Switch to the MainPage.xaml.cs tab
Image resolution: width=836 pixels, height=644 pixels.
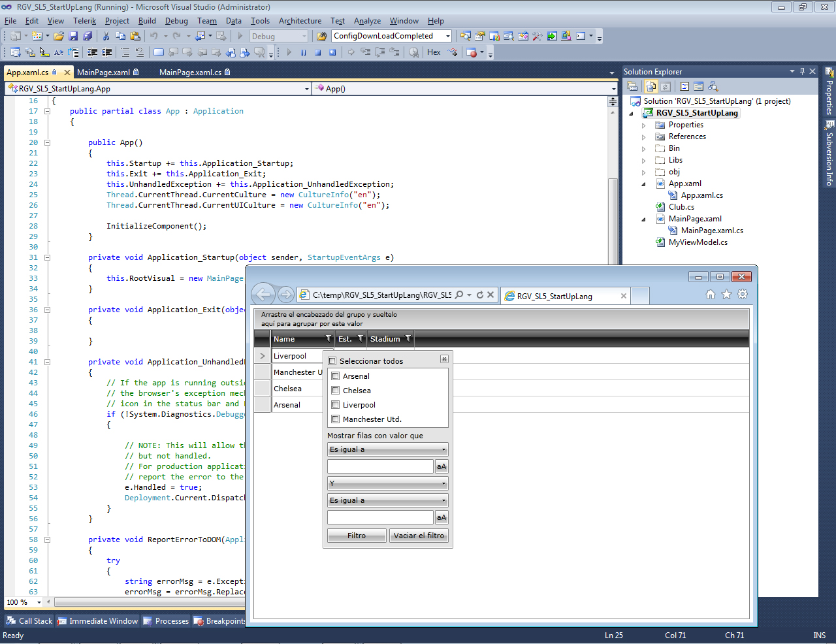tap(194, 72)
